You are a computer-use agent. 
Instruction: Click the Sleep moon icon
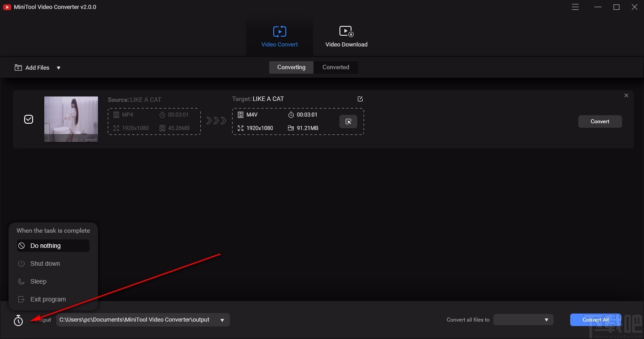(x=21, y=281)
